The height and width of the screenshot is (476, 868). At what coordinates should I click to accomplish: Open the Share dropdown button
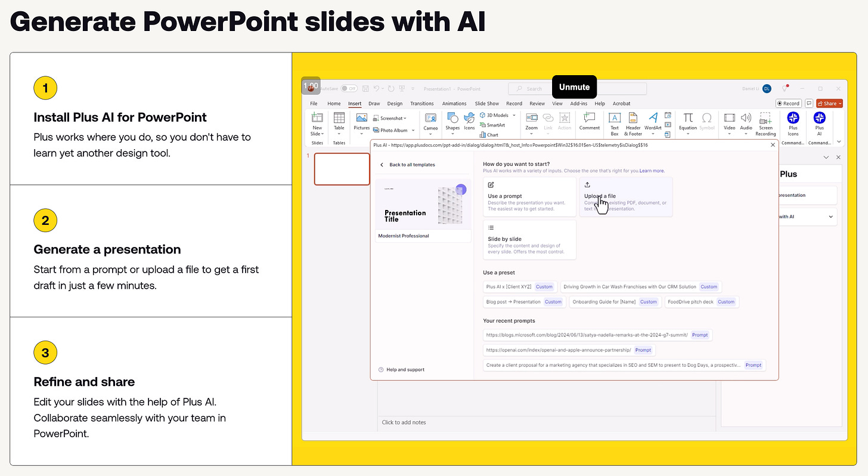(829, 103)
